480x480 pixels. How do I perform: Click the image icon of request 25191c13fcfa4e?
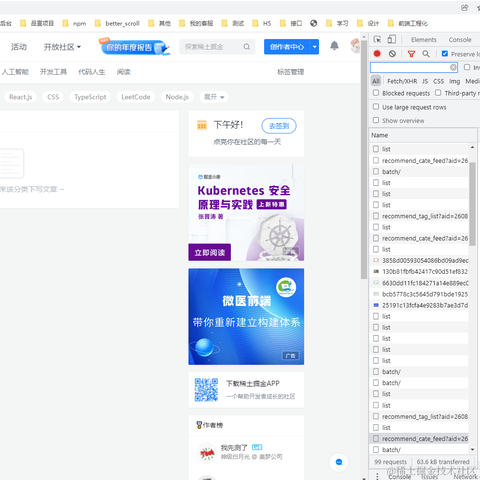tap(376, 305)
